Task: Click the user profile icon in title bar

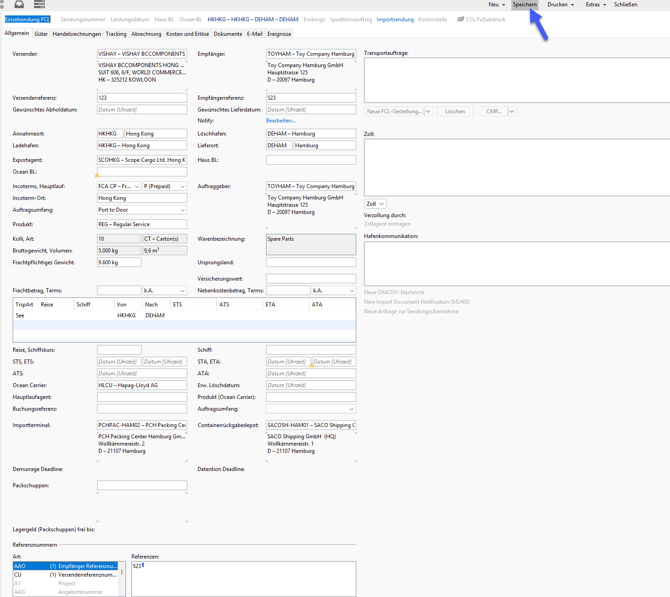Action: (19, 5)
